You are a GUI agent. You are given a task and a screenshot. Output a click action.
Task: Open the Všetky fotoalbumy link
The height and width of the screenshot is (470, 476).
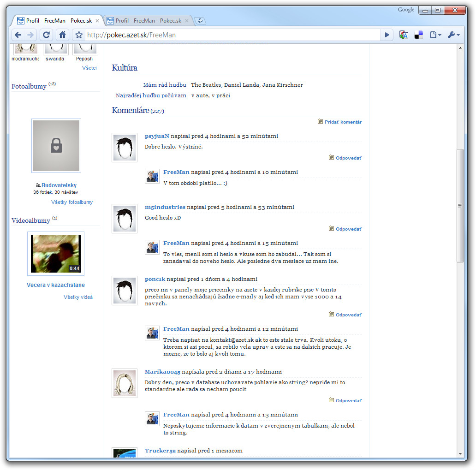click(72, 202)
